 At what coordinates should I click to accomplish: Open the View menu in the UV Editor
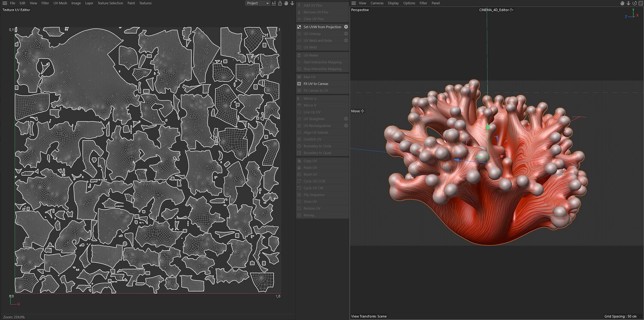click(33, 3)
